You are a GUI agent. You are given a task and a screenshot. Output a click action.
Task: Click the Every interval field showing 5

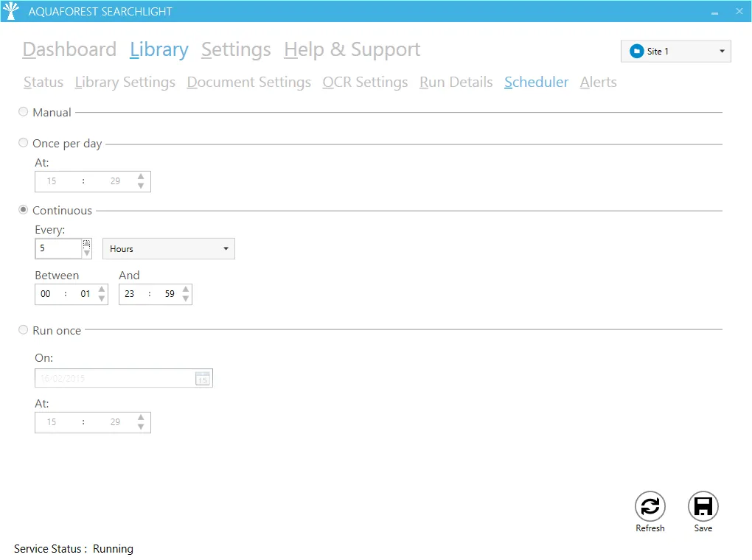(58, 248)
